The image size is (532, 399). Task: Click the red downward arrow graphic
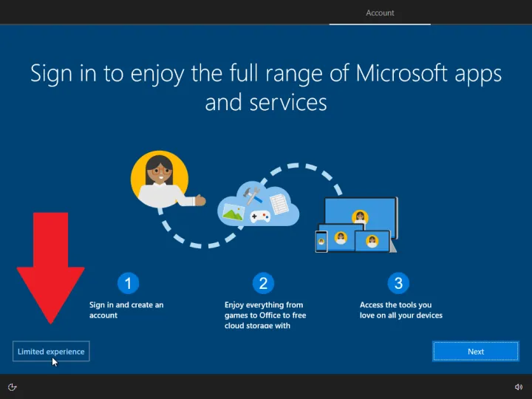51,266
